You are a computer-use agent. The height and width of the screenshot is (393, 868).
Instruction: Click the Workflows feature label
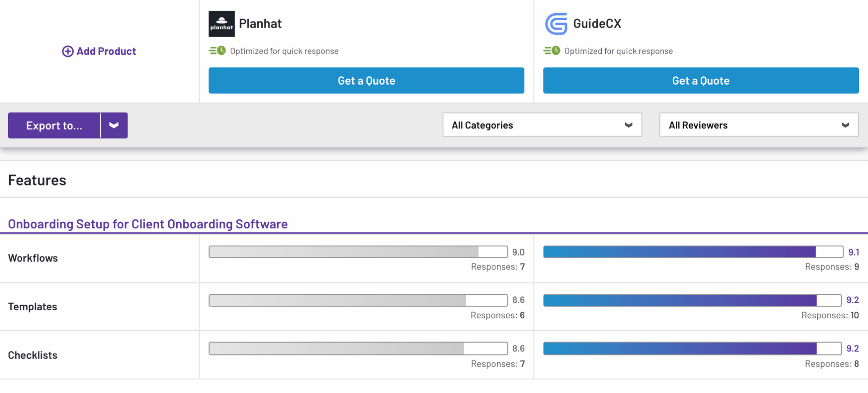pyautogui.click(x=33, y=258)
